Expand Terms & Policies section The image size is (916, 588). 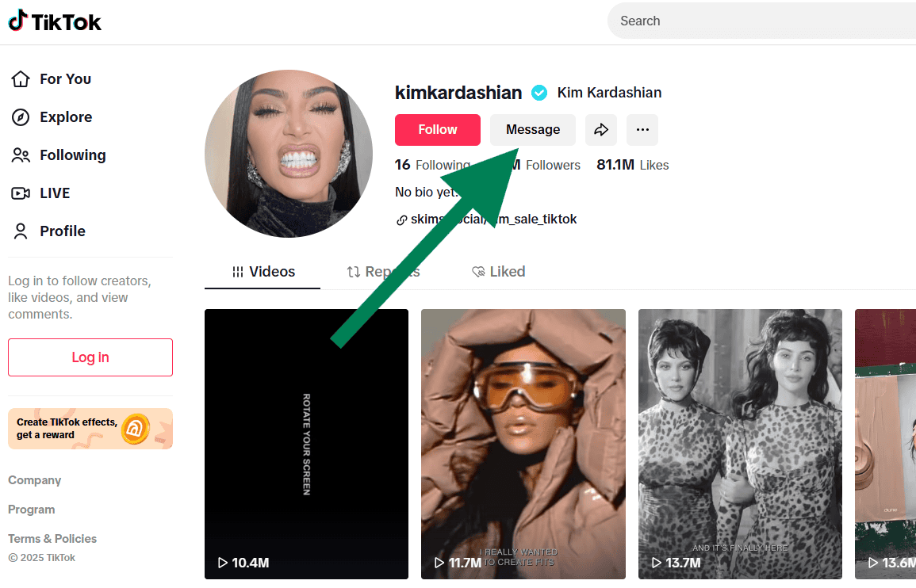click(52, 539)
